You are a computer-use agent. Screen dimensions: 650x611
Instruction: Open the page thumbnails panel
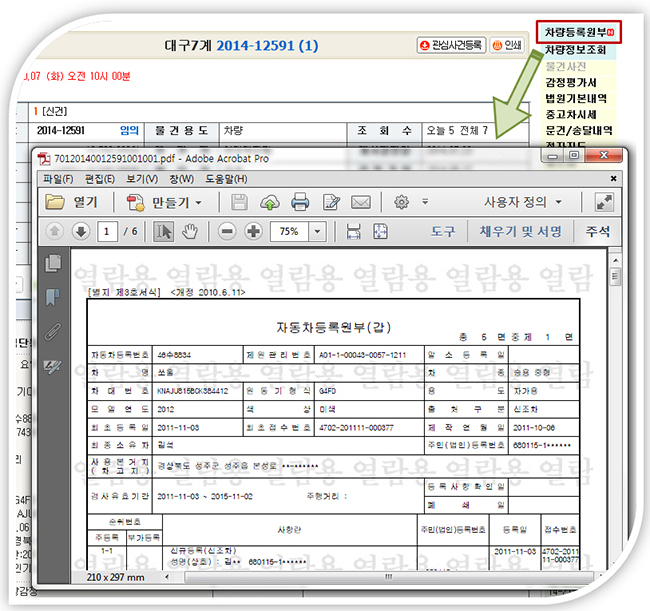click(x=53, y=263)
